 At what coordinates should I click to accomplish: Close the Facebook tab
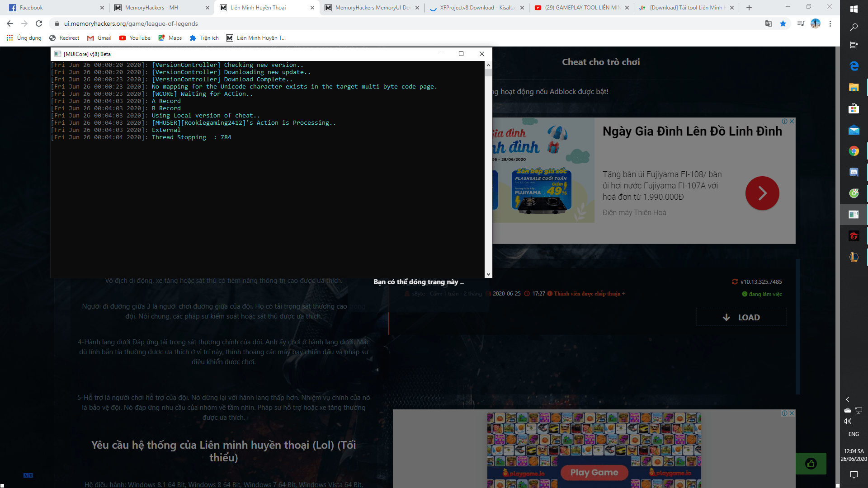tap(102, 8)
